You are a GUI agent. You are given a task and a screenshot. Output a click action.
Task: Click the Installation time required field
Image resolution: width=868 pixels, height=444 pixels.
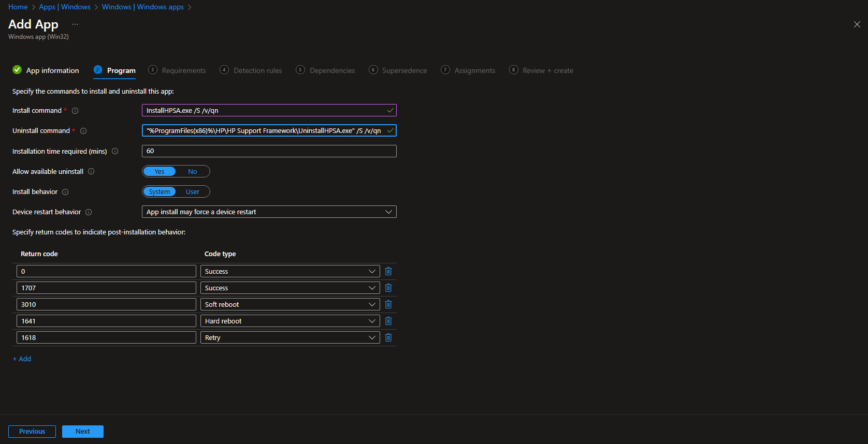tap(269, 151)
